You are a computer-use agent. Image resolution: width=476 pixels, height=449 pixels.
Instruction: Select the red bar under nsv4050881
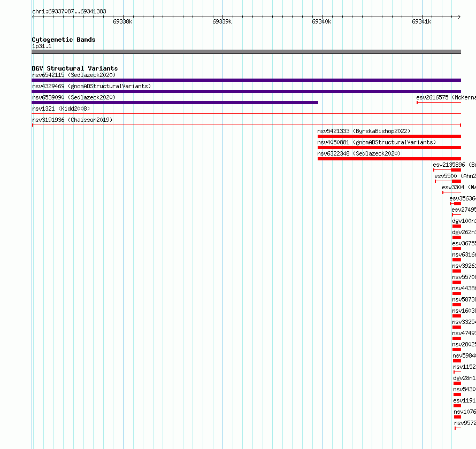389,148
